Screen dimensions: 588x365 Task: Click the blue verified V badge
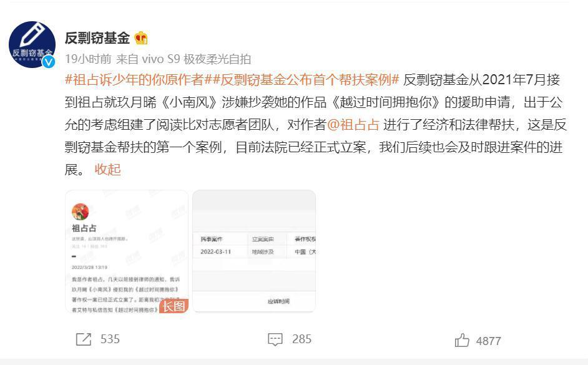coord(48,62)
